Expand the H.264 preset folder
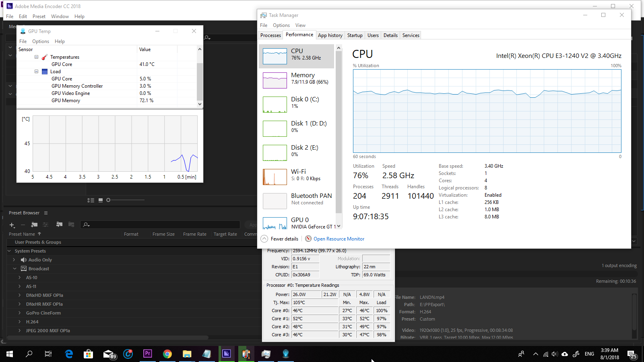 tap(20, 322)
